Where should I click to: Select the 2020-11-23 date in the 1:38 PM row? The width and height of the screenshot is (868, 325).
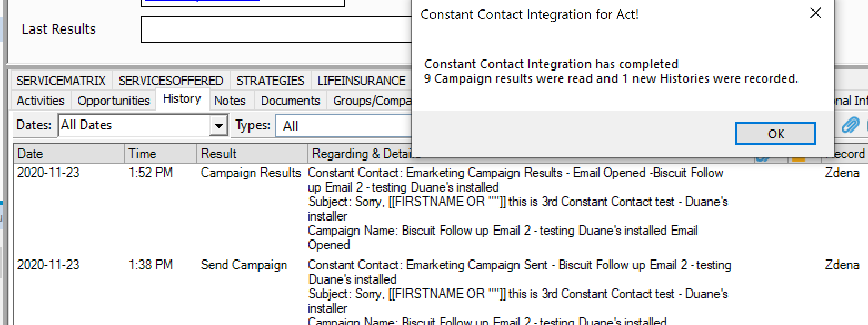click(48, 265)
